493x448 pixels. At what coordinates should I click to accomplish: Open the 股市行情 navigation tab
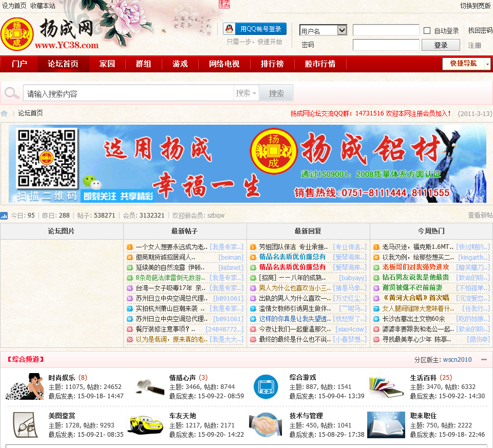click(x=320, y=64)
